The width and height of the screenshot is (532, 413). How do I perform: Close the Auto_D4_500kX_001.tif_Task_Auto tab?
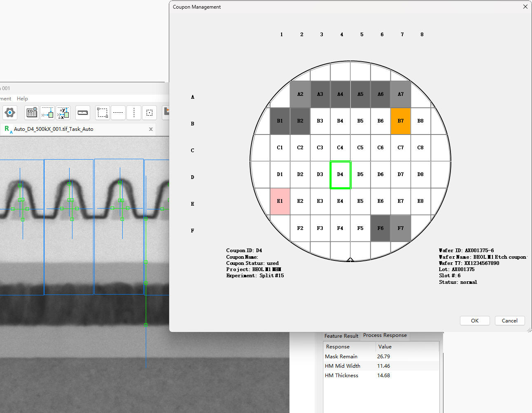[x=151, y=129]
